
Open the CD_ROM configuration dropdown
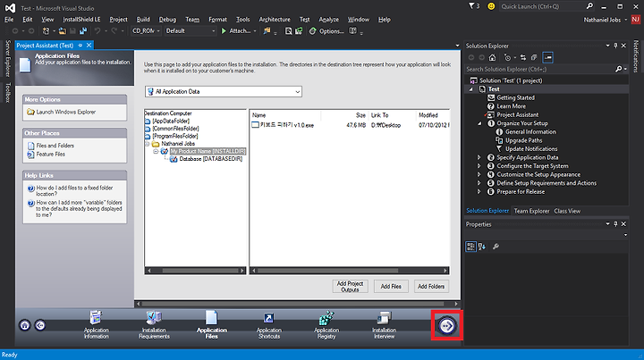(146, 30)
